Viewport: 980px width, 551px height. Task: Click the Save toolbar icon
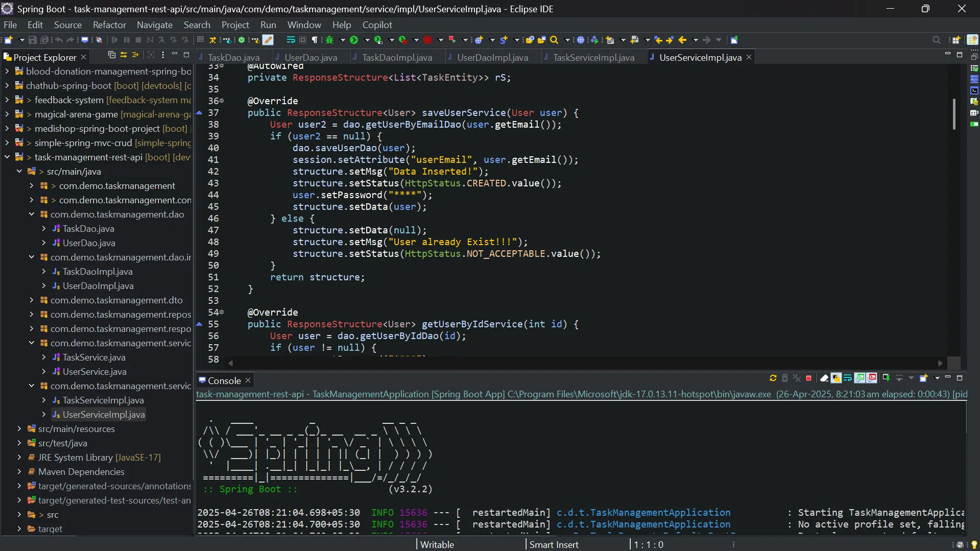point(32,40)
